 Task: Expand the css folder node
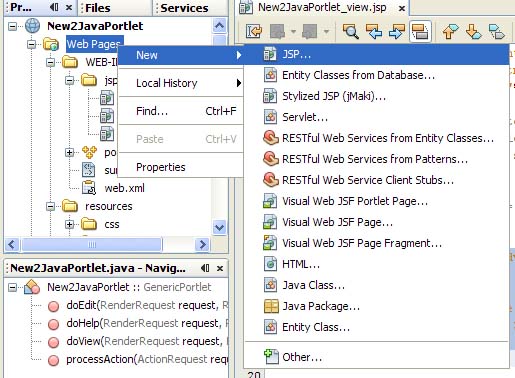[69, 224]
